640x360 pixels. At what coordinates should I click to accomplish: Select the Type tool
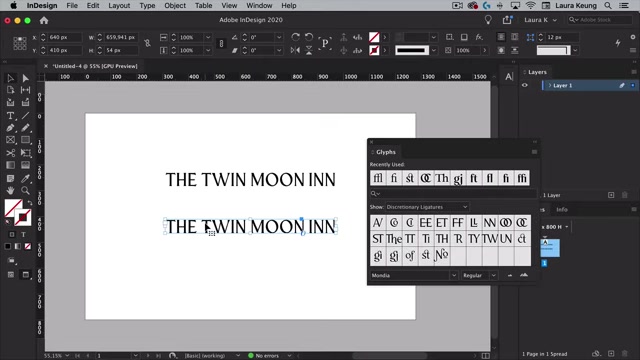coord(11,116)
